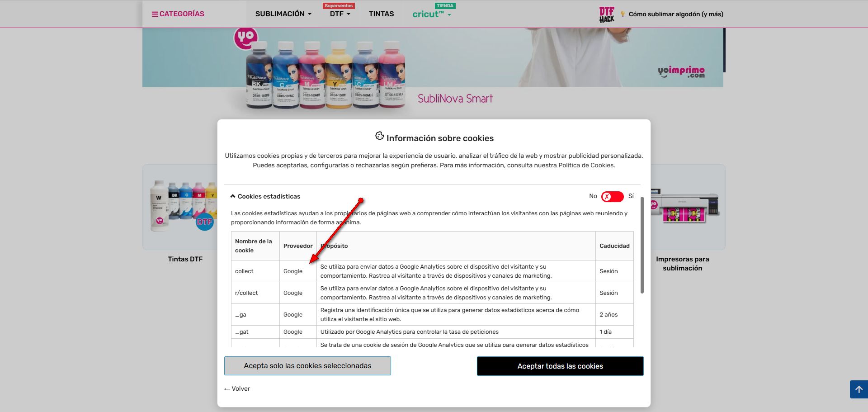Click the scroll-to-top arrow button

pyautogui.click(x=859, y=389)
